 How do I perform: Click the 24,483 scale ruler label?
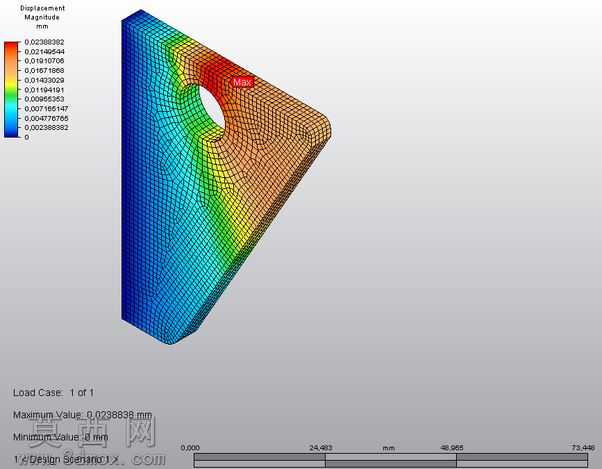(x=321, y=448)
